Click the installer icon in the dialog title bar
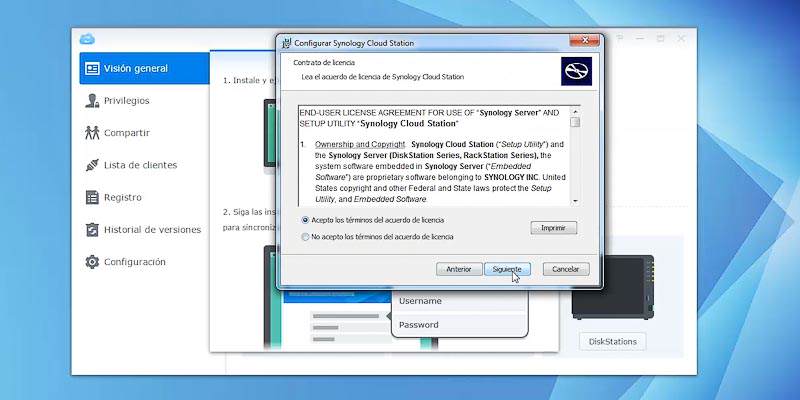Image resolution: width=800 pixels, height=400 pixels. coord(287,43)
